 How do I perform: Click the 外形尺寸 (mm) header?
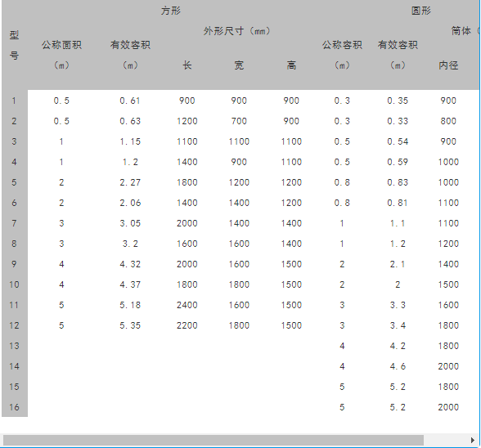coord(237,31)
